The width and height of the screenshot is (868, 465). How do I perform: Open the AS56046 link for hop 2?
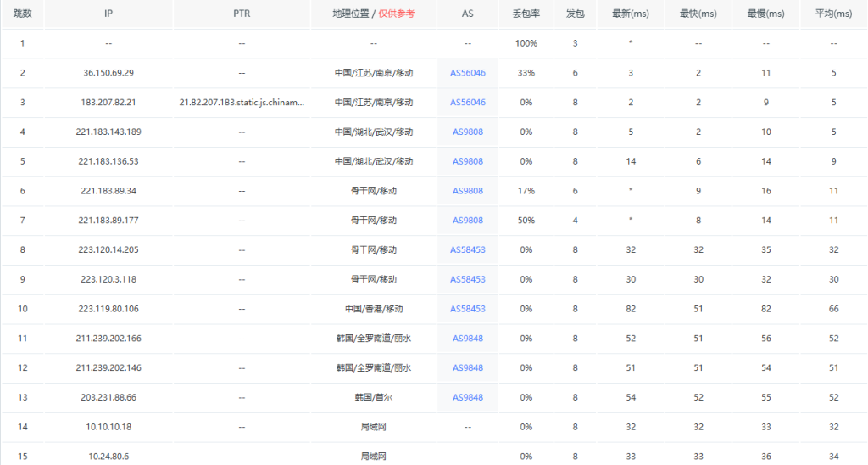click(467, 73)
